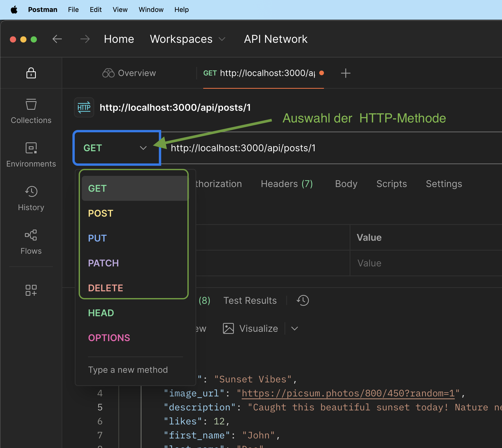Viewport: 502px width, 448px height.
Task: Click line number 5 in response gutter
Action: click(x=100, y=407)
